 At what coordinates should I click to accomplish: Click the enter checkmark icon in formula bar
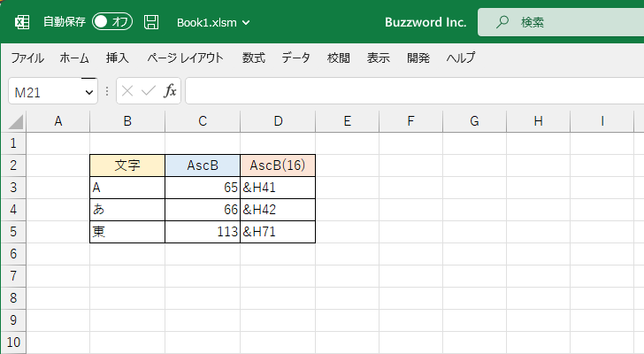[149, 91]
